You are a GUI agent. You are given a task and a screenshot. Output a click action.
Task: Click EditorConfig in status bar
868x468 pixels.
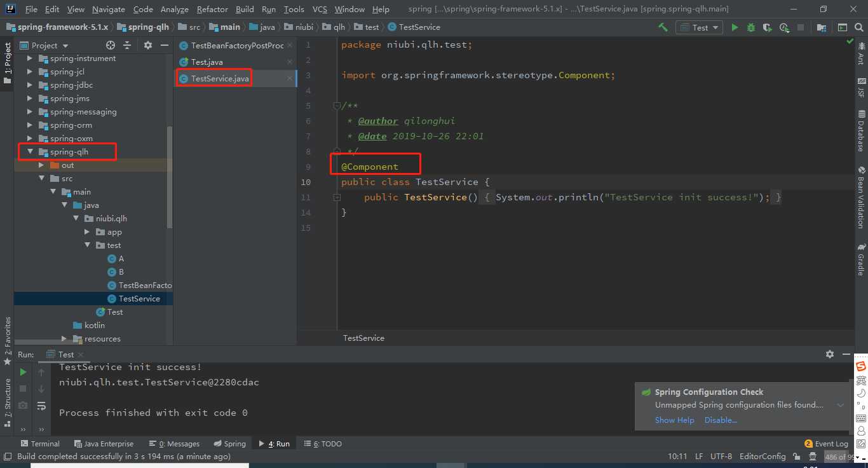(x=763, y=457)
